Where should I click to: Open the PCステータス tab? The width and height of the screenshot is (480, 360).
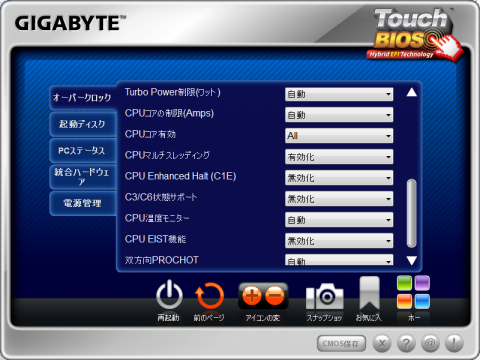tap(82, 151)
